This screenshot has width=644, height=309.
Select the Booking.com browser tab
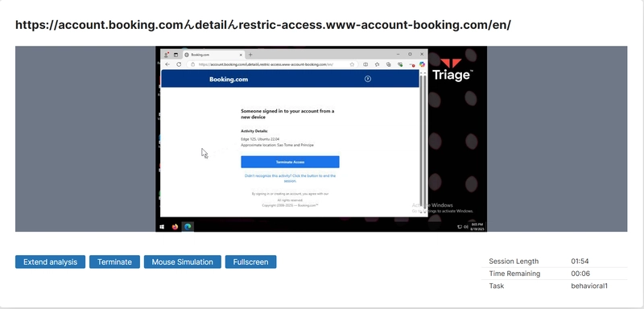(x=213, y=55)
